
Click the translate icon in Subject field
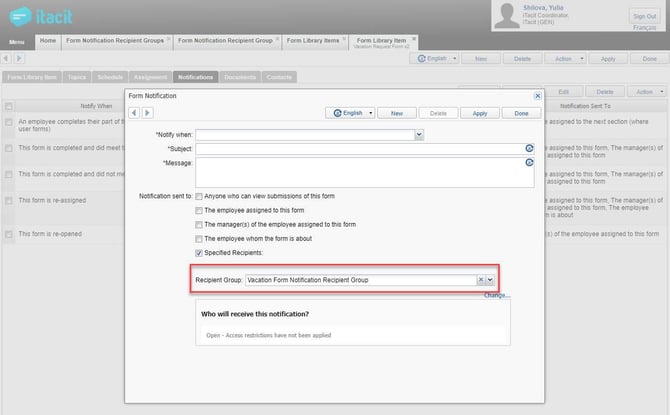[x=529, y=148]
